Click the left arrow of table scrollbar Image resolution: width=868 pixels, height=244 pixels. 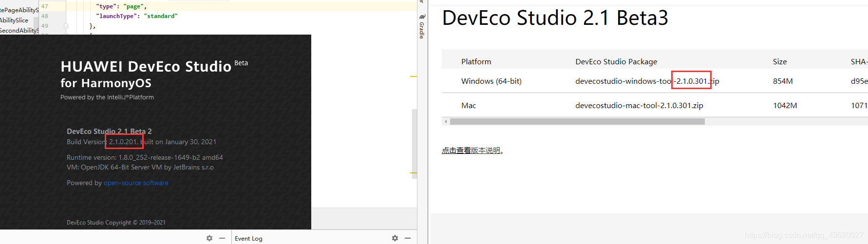(x=445, y=121)
